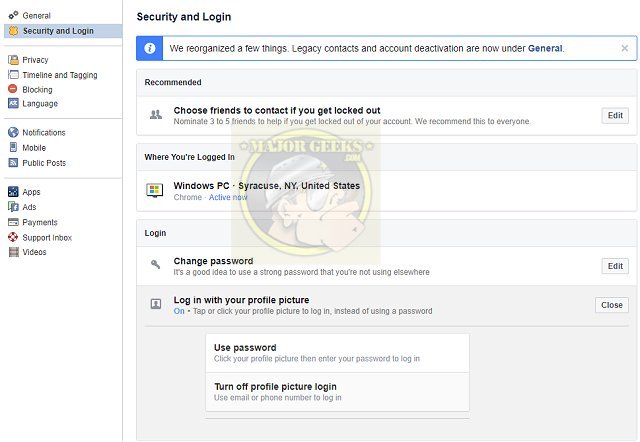
Task: Click the Support Inbox lifebuoy icon
Action: coord(13,237)
